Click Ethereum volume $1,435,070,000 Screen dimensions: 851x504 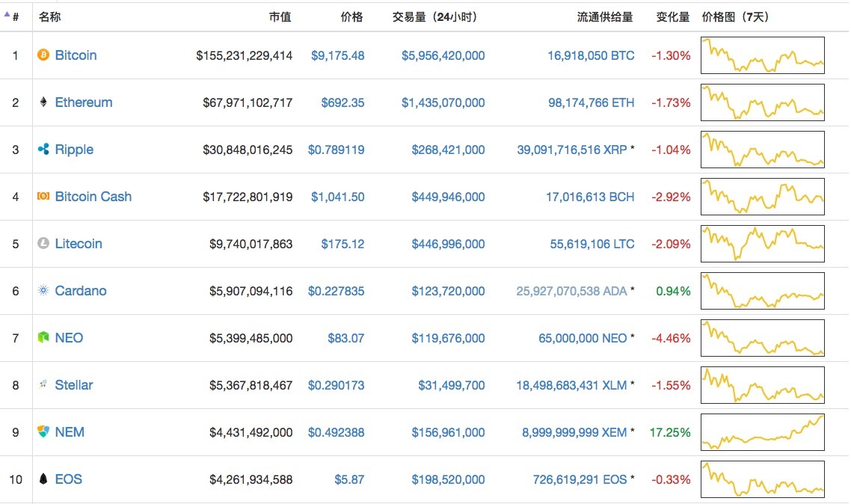click(443, 103)
